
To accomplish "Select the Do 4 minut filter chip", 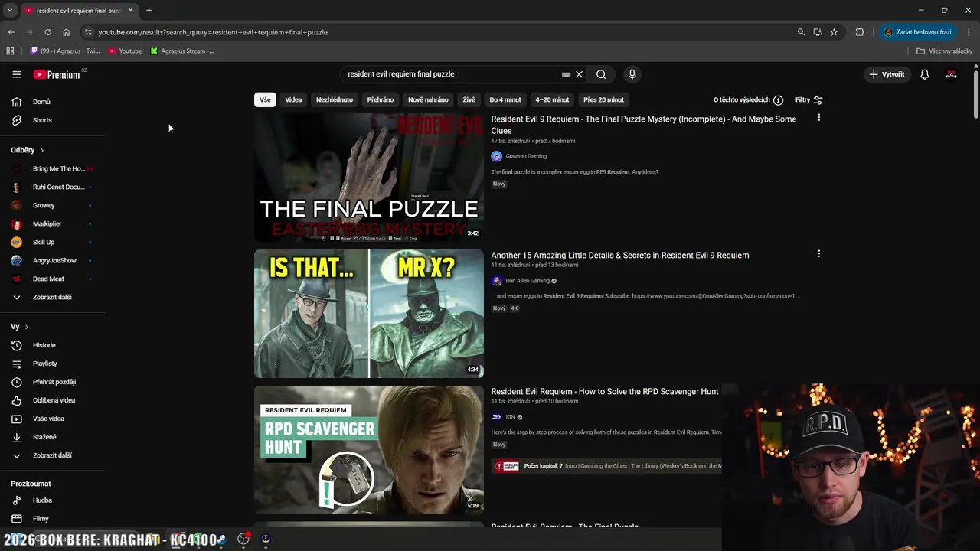I will (x=505, y=100).
